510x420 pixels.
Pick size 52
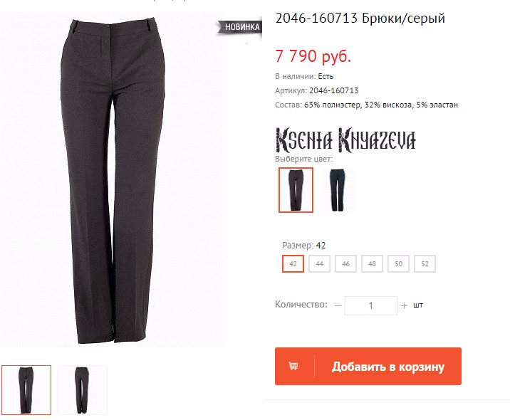[x=425, y=263]
